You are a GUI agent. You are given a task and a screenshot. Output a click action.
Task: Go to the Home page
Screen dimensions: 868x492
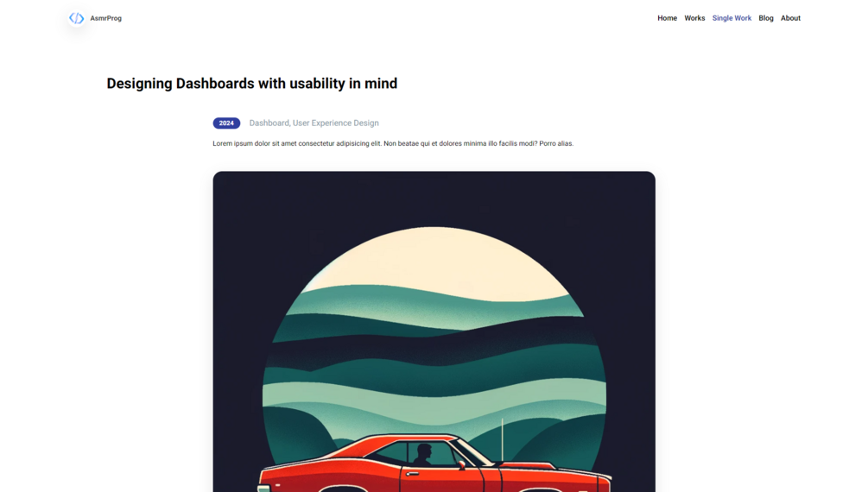[667, 18]
